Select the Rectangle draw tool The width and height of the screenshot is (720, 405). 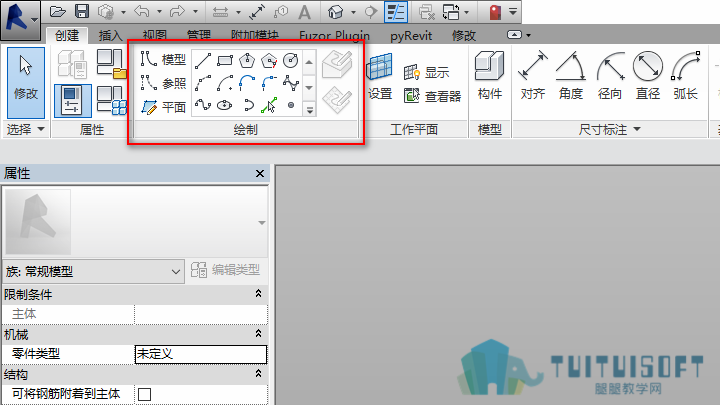point(225,61)
